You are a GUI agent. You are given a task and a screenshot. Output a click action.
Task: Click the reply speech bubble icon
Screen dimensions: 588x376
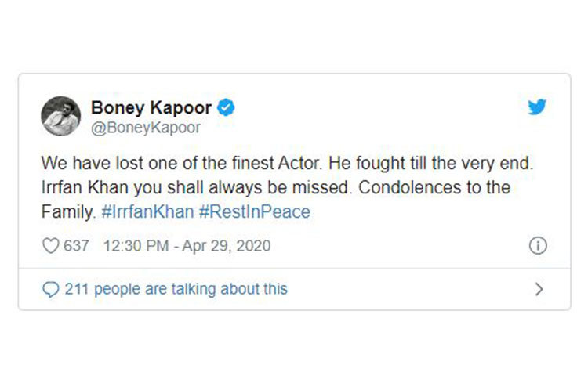[50, 289]
